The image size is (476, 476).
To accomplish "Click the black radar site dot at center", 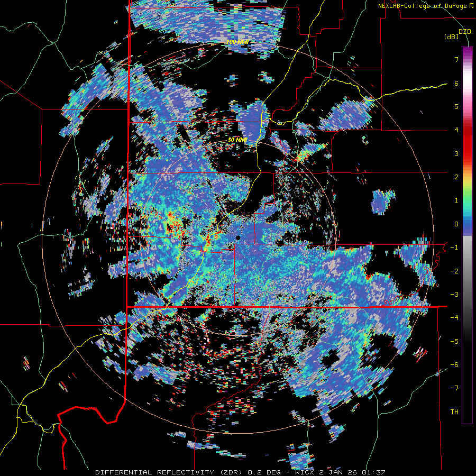I will [x=238, y=237].
